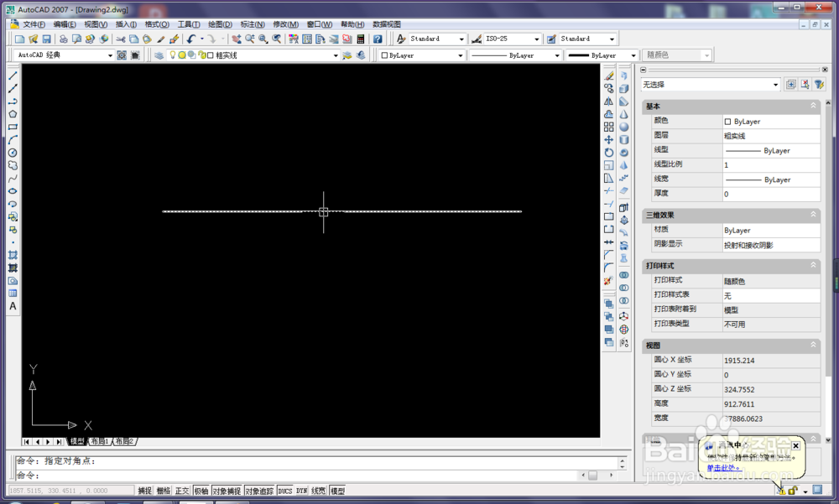Toggle 对象捕捉 object snap in status bar
Image resolution: width=839 pixels, height=504 pixels.
227,491
